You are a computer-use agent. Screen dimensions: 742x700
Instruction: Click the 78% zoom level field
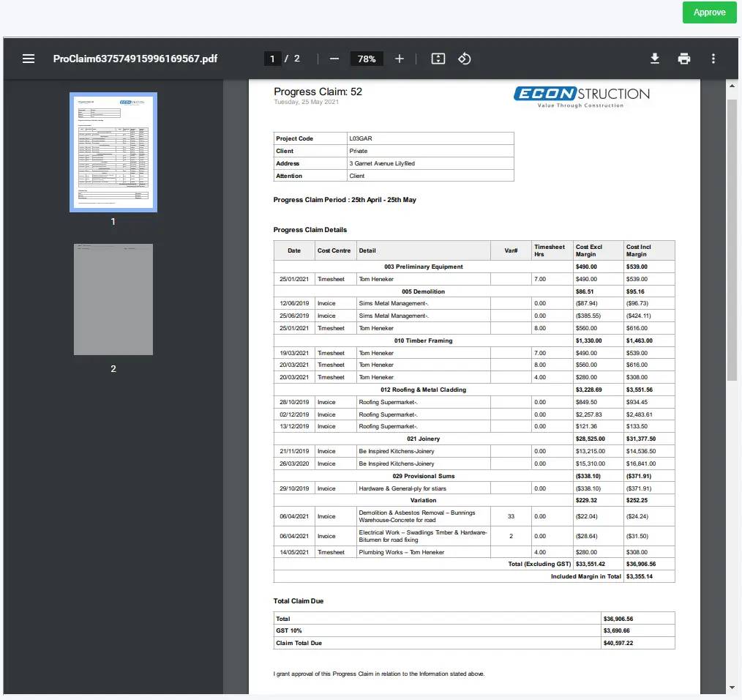coord(367,59)
